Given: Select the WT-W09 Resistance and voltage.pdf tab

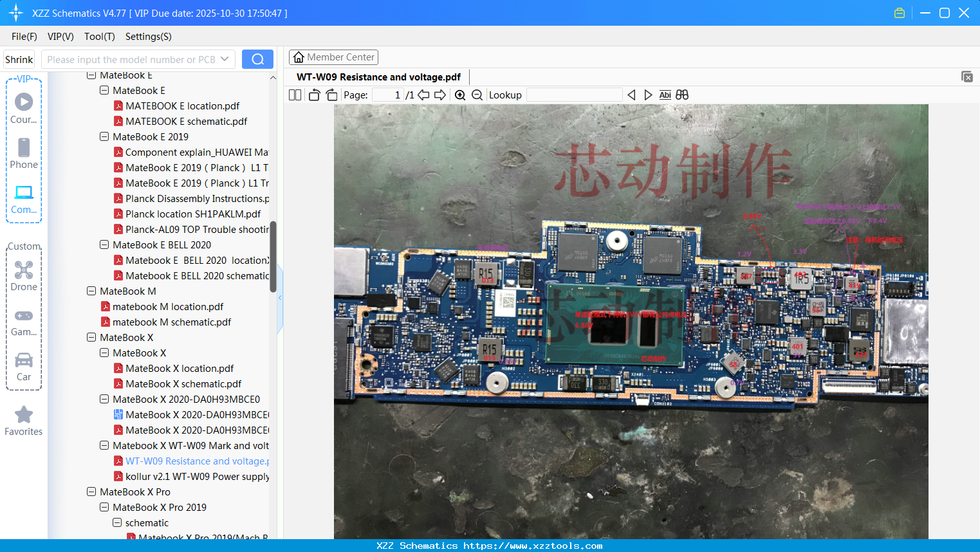Looking at the screenshot, I should [378, 77].
